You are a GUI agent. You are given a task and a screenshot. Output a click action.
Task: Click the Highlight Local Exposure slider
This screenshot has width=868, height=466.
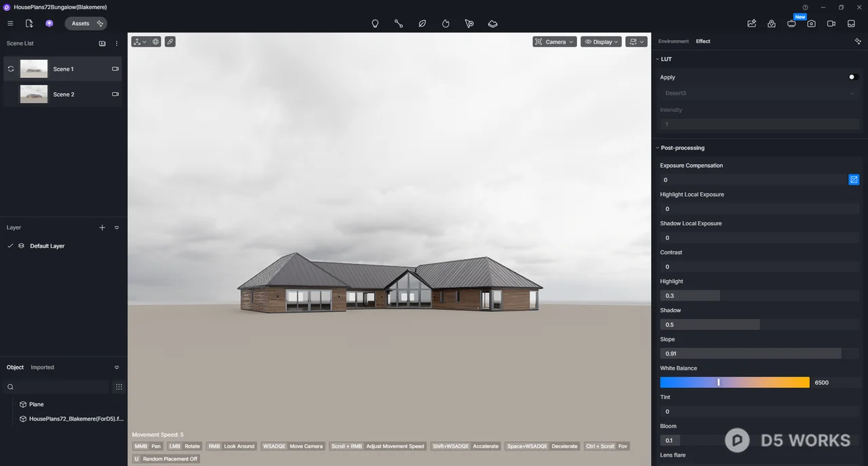click(x=759, y=209)
